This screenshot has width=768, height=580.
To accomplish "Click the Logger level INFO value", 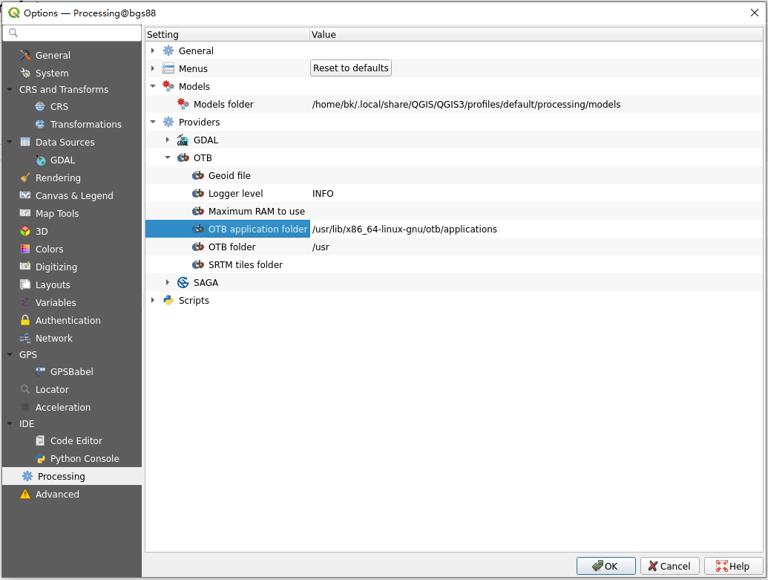I will coord(323,193).
